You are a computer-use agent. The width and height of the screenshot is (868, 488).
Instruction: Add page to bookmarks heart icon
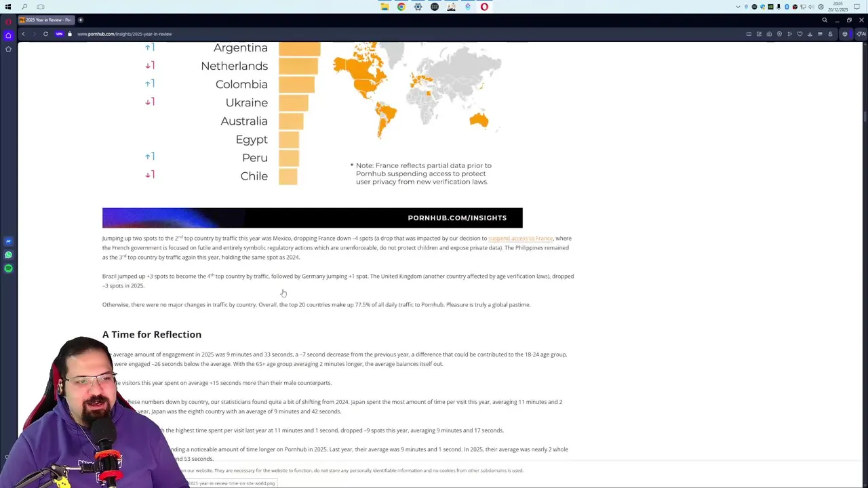[800, 34]
